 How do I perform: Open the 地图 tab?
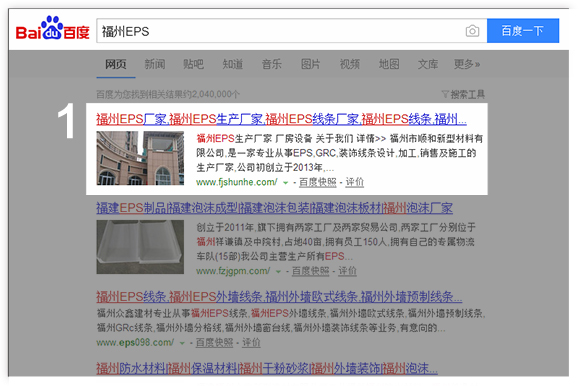pos(389,64)
